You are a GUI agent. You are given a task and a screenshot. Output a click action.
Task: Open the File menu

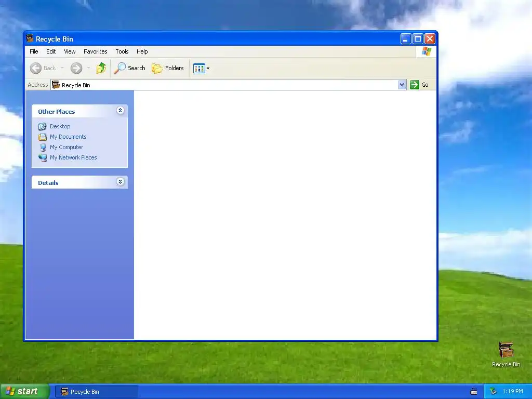tap(34, 51)
